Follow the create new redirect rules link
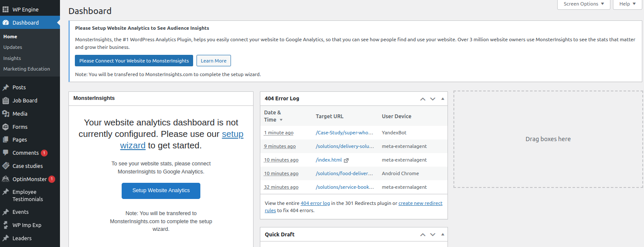This screenshot has height=247, width=644. (353, 207)
